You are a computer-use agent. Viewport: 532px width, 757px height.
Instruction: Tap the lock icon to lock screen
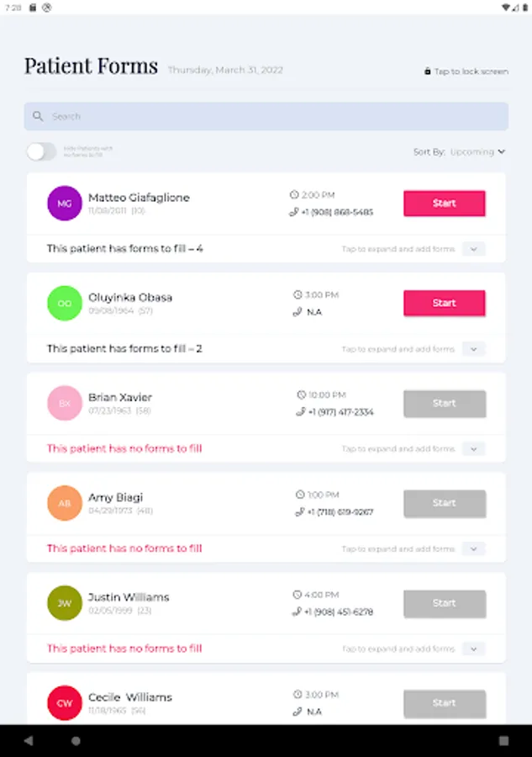coord(427,71)
